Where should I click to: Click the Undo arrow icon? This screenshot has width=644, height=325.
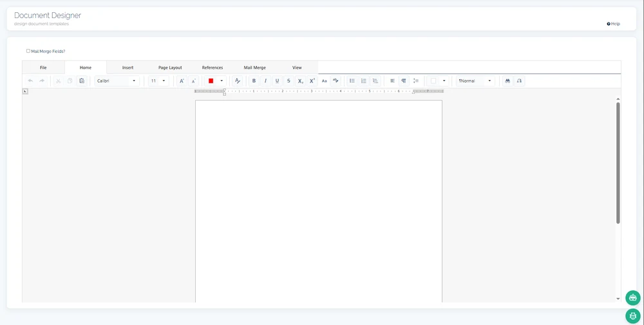30,81
